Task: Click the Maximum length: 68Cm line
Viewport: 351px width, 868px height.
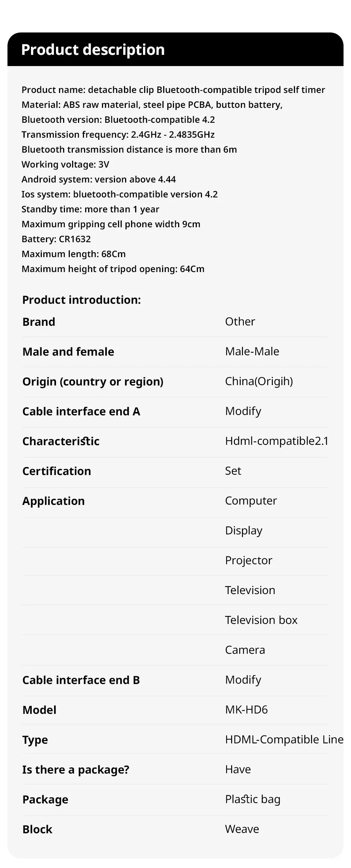Action: [x=74, y=254]
